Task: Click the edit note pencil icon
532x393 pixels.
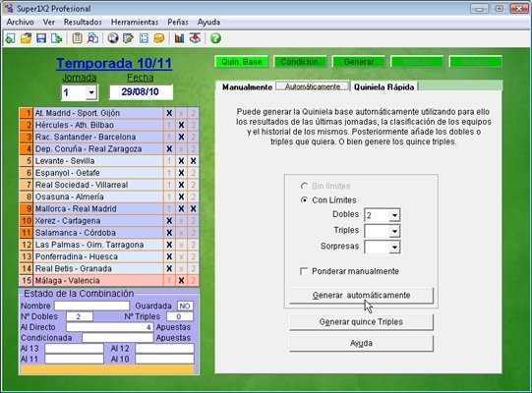Action: point(128,38)
